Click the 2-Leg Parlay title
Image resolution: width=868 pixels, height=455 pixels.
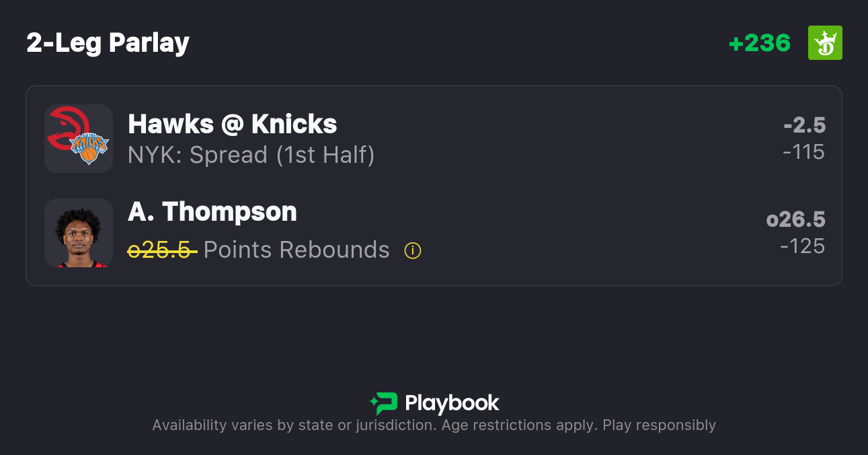108,43
